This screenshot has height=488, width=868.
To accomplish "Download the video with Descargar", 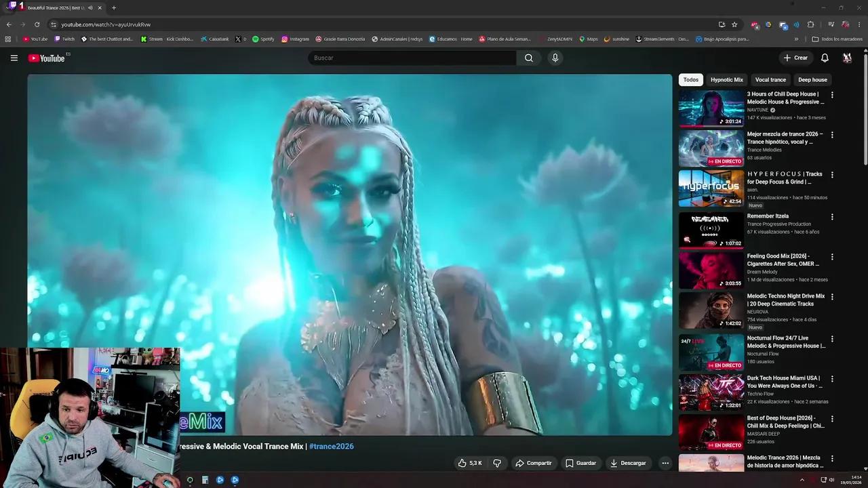I will pyautogui.click(x=628, y=463).
